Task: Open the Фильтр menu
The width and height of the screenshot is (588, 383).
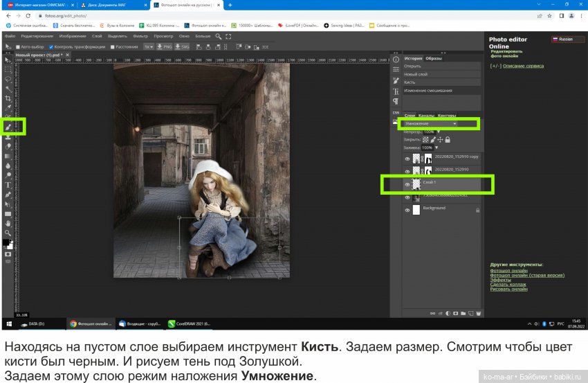Action: click(x=140, y=37)
